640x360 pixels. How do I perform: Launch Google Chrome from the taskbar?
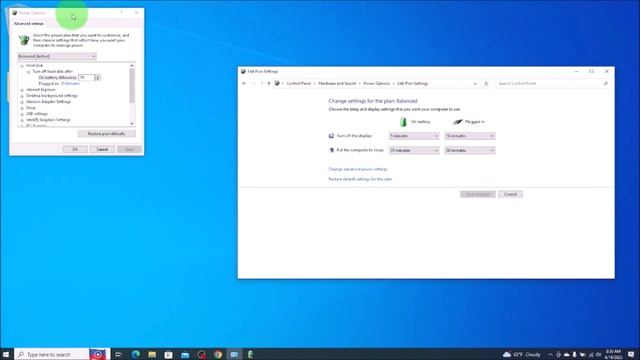[x=218, y=354]
